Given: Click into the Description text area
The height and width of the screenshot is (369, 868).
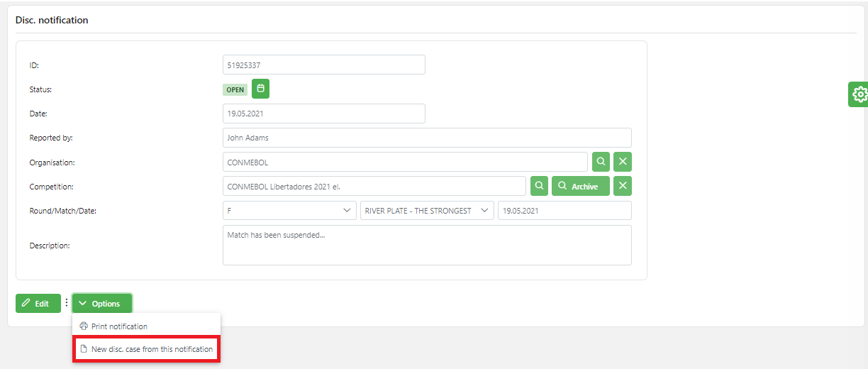Looking at the screenshot, I should click(426, 246).
